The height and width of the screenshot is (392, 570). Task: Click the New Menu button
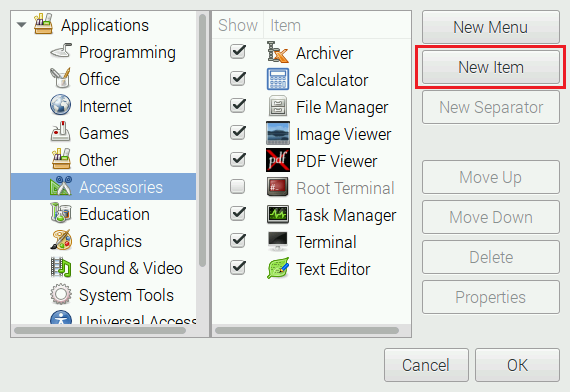coord(490,27)
